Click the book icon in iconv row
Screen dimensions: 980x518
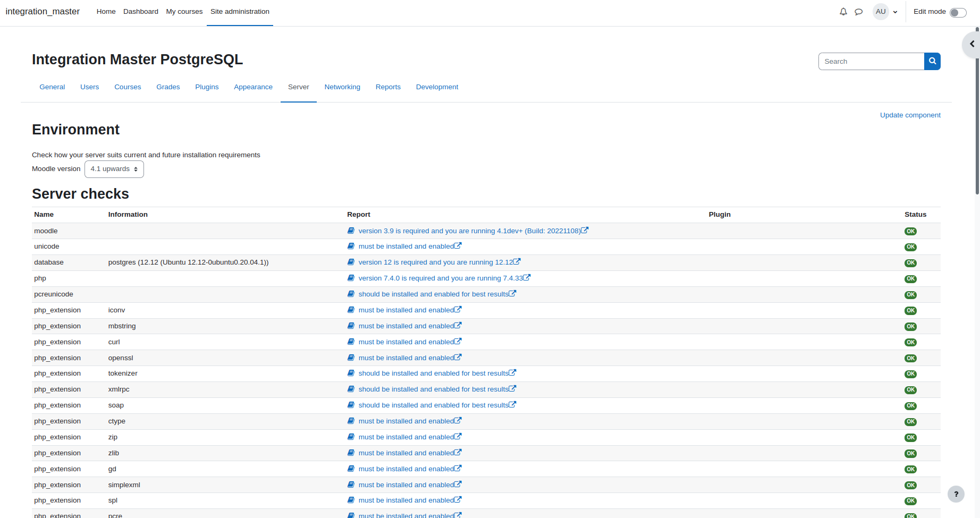351,310
